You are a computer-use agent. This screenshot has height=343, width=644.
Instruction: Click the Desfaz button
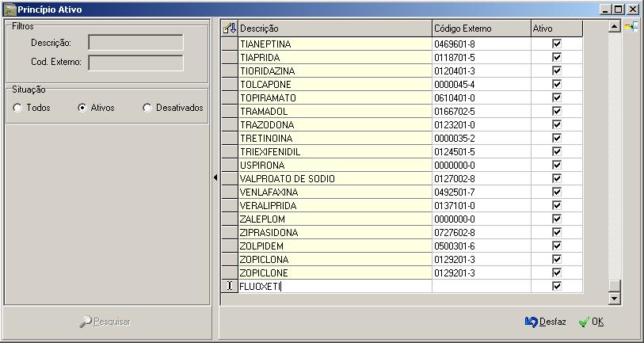pyautogui.click(x=546, y=322)
